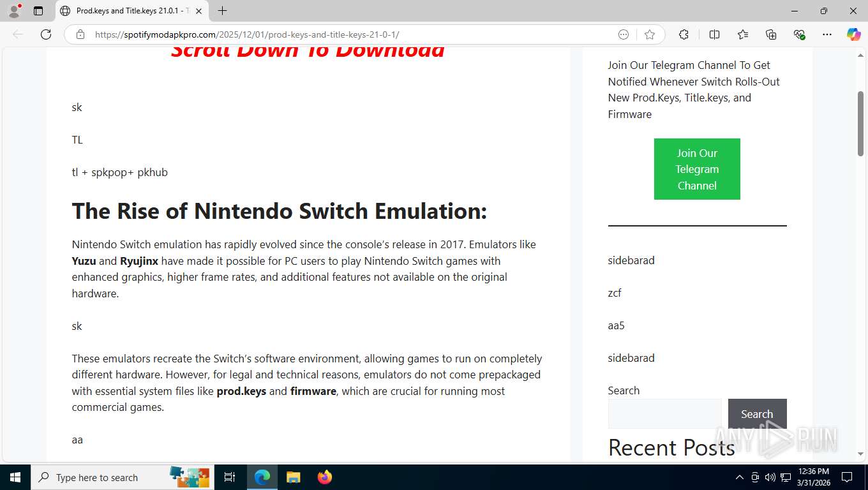This screenshot has width=868, height=490.
Task: Click the bold word Yuzu
Action: pyautogui.click(x=84, y=261)
